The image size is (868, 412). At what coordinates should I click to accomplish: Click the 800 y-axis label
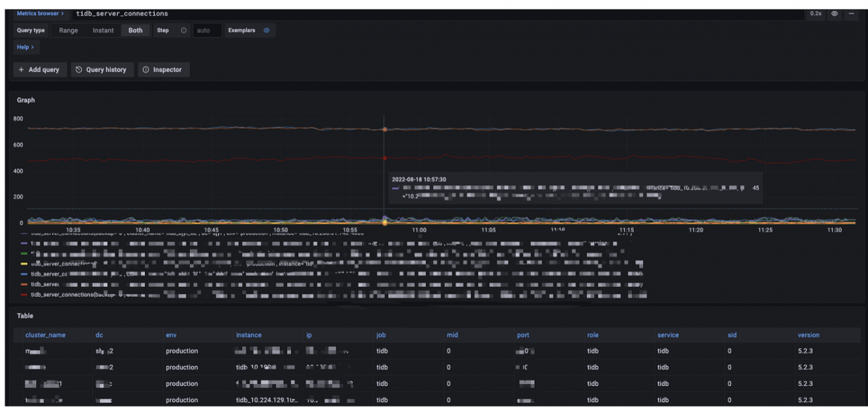tap(18, 119)
